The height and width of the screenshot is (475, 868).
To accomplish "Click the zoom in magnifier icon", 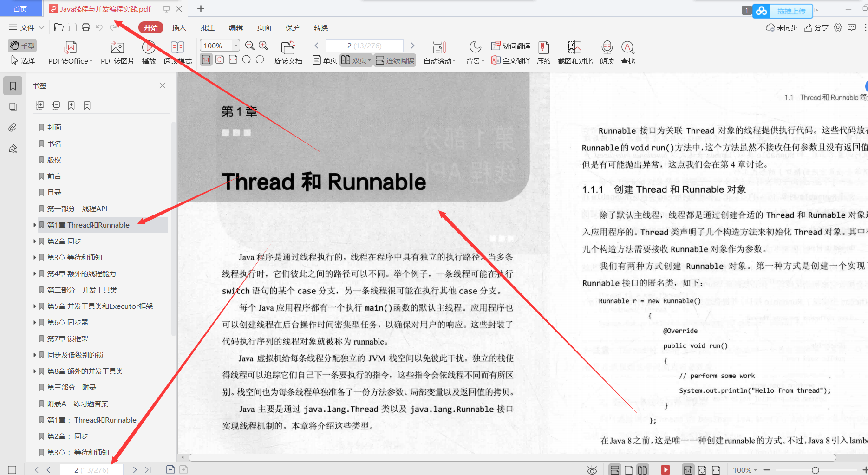I will coord(263,46).
